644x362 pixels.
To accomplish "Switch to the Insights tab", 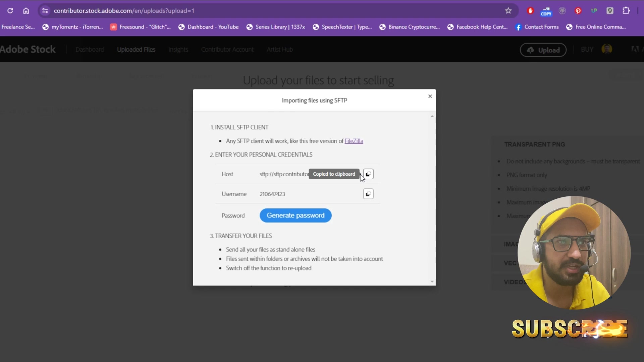I will click(x=178, y=50).
